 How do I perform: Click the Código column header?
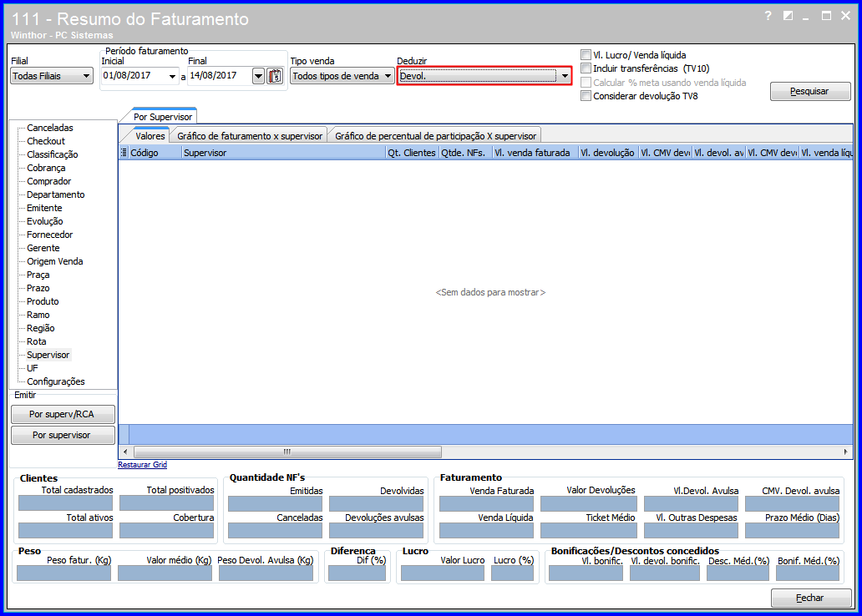coord(155,153)
